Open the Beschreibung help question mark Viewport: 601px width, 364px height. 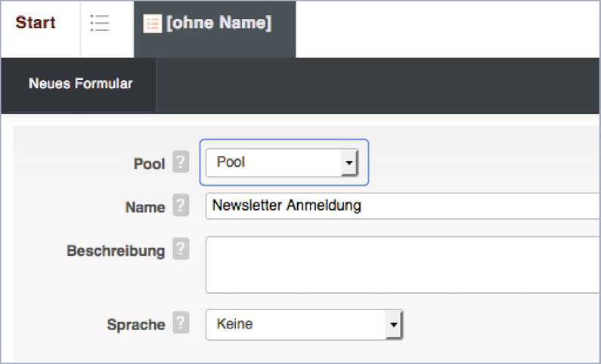180,249
